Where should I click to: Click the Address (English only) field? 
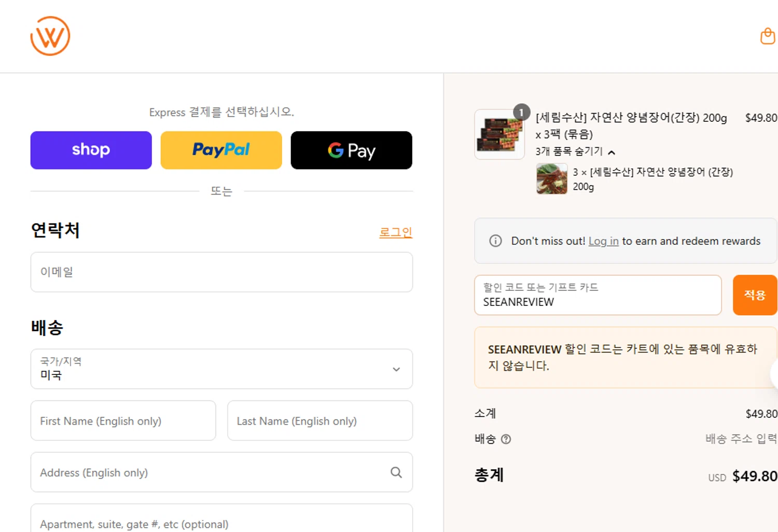[221, 472]
